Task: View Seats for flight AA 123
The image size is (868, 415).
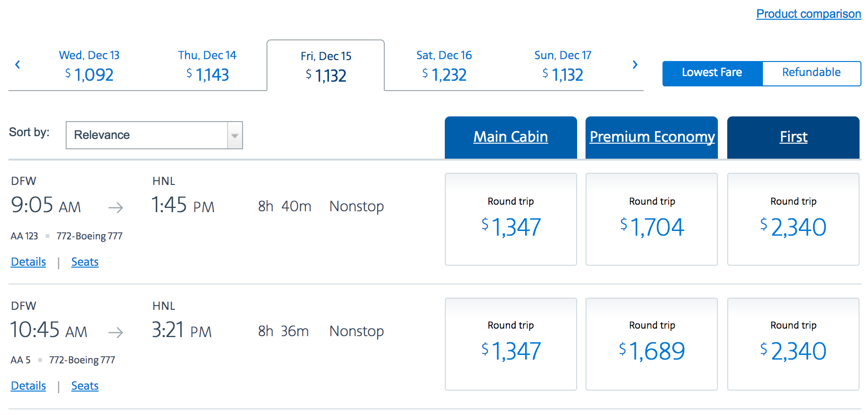Action: 85,262
